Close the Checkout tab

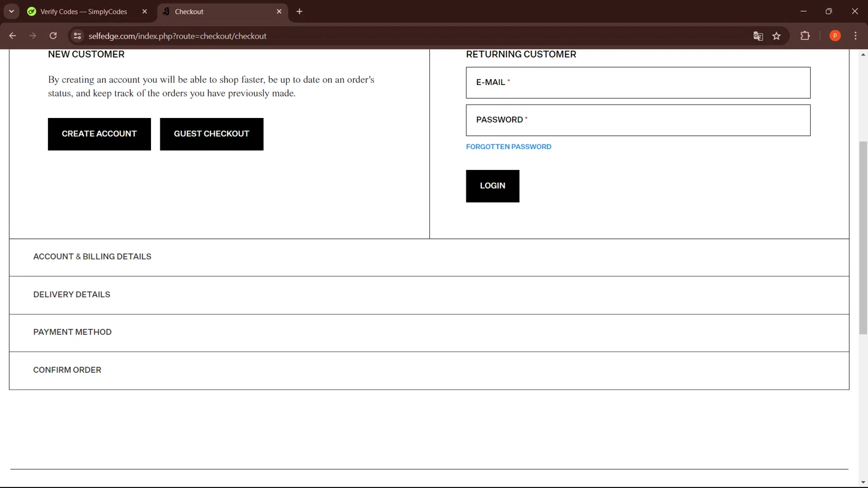[279, 12]
